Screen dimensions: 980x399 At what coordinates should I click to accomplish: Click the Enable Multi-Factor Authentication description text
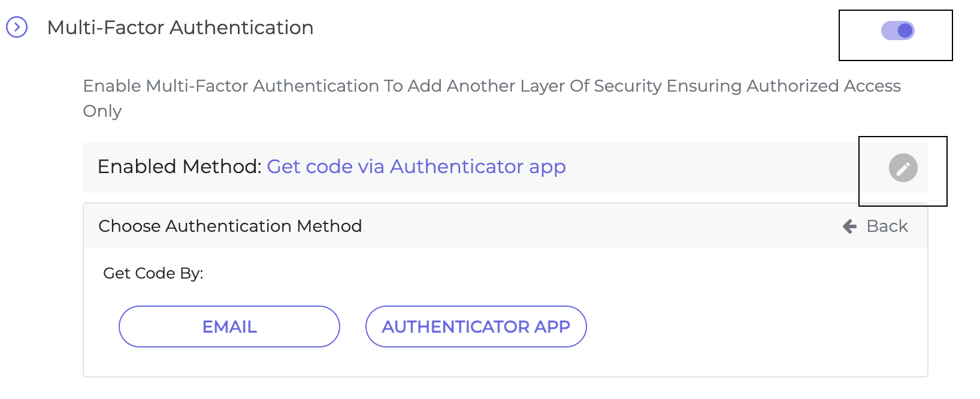tap(491, 98)
